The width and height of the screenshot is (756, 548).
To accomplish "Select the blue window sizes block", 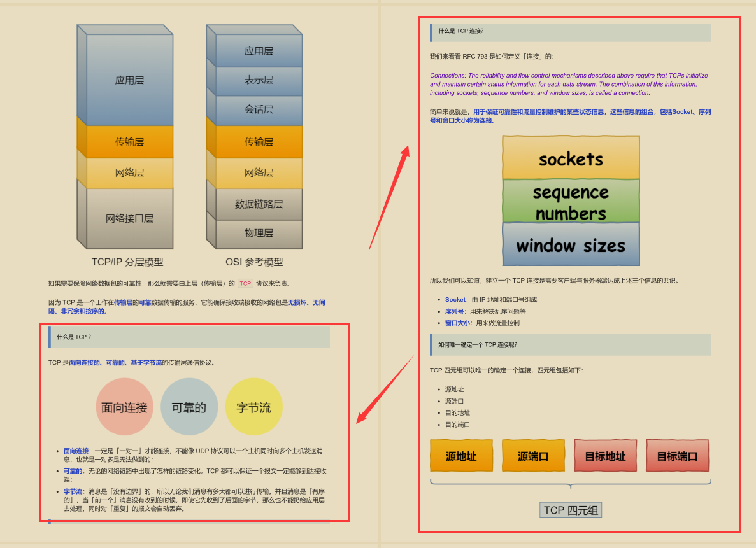I will (571, 245).
